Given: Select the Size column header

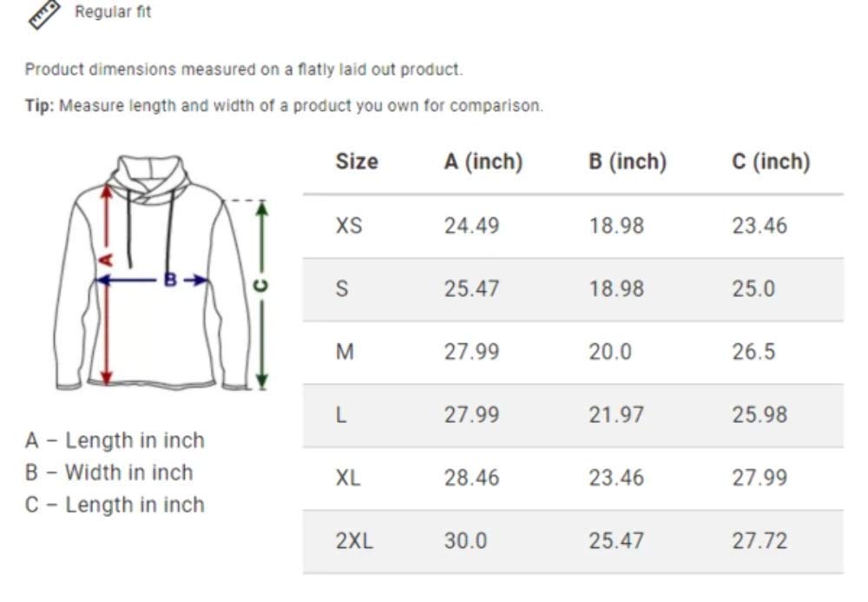Looking at the screenshot, I should click(x=357, y=162).
